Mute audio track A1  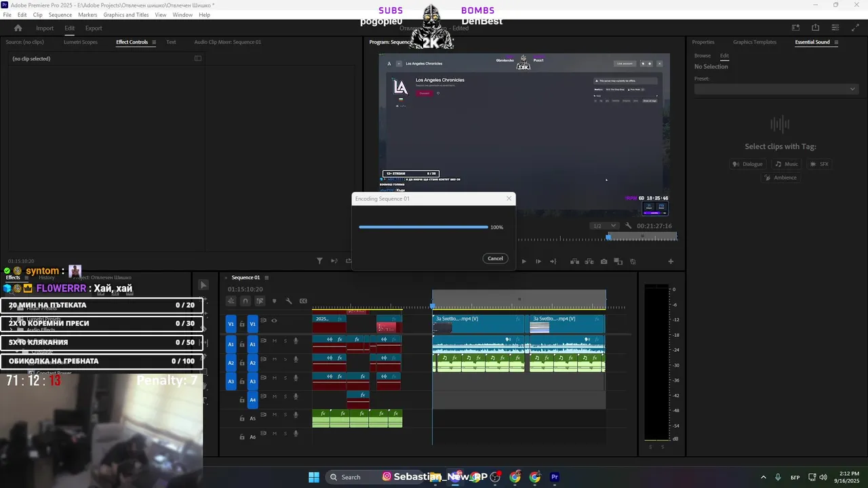click(274, 341)
